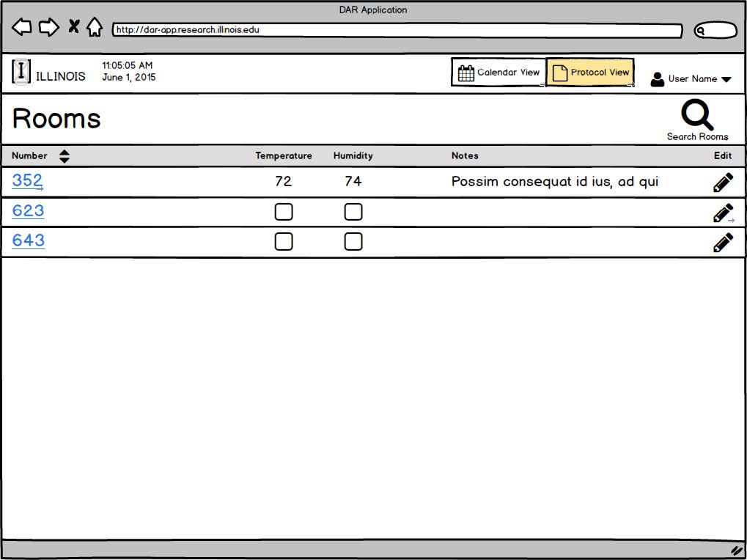Click the Number column header

click(x=29, y=155)
